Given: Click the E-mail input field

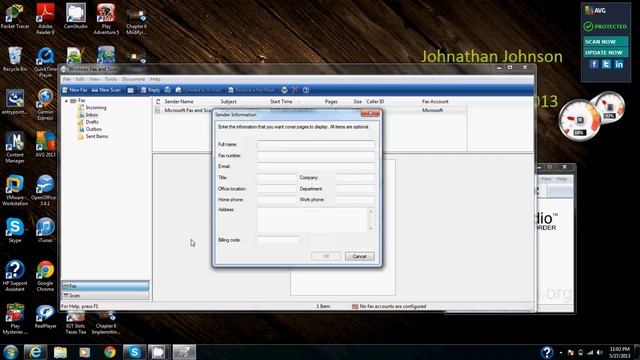Looking at the screenshot, I should click(x=316, y=167).
